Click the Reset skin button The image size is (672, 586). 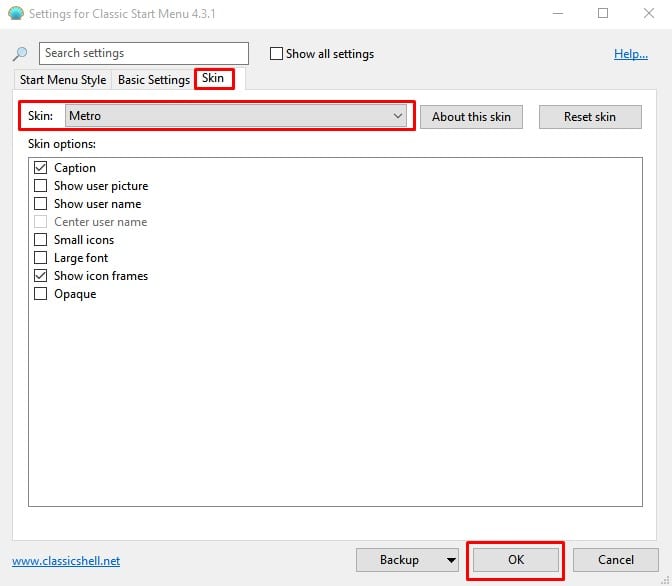(590, 117)
